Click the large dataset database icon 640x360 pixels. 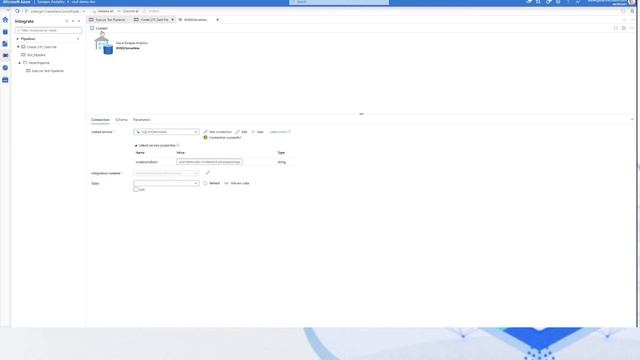[104, 45]
